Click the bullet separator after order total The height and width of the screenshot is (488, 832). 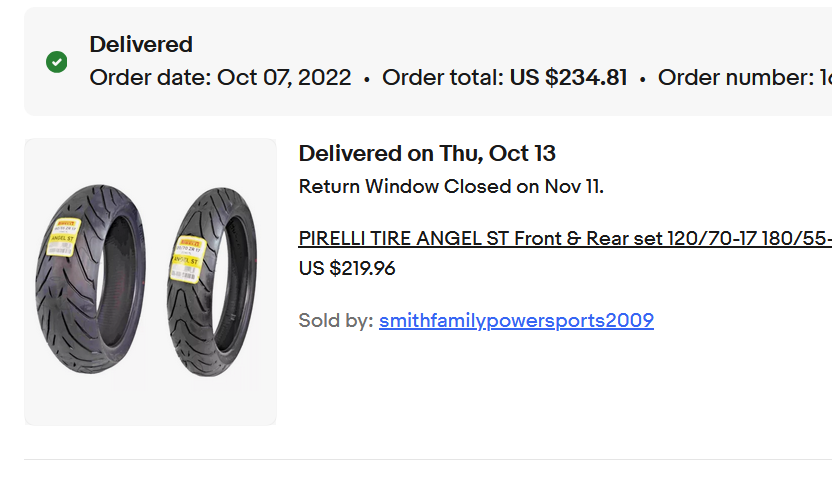pyautogui.click(x=643, y=80)
